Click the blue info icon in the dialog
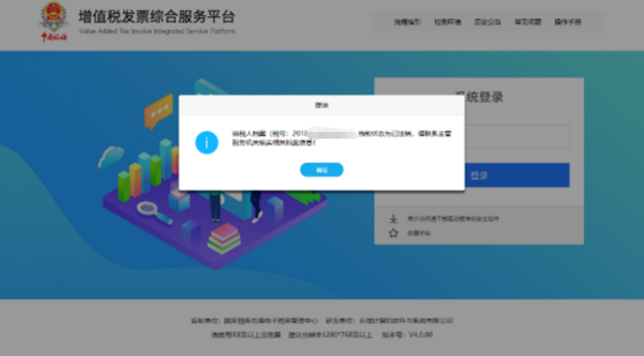Image resolution: width=644 pixels, height=356 pixels. click(x=207, y=143)
